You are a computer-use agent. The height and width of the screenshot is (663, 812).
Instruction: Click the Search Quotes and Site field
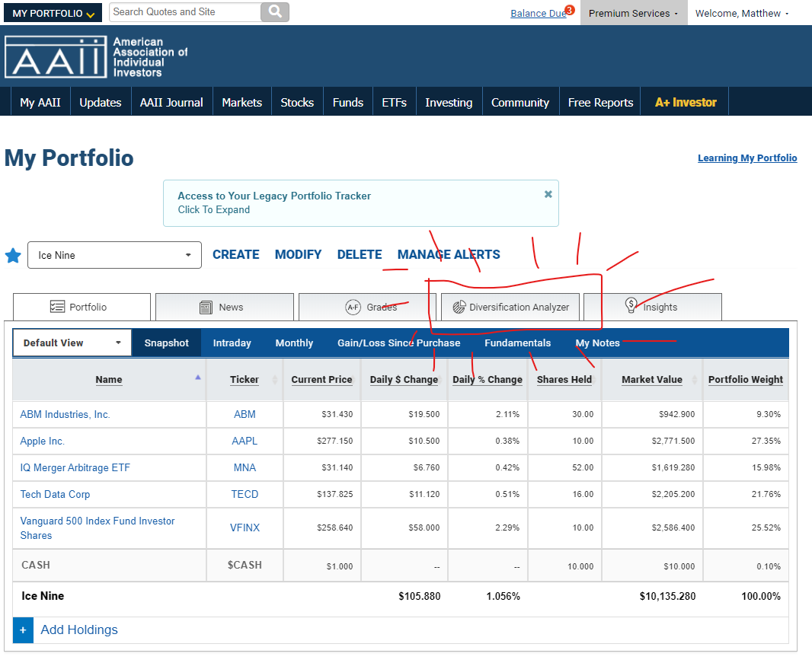pyautogui.click(x=185, y=12)
